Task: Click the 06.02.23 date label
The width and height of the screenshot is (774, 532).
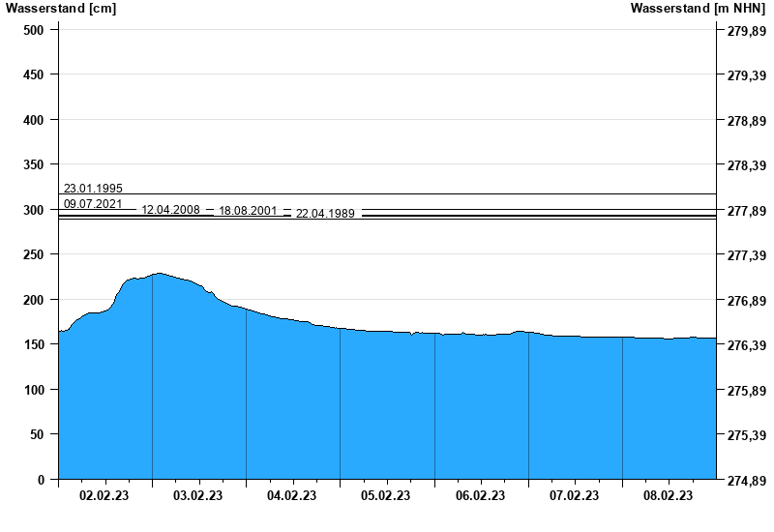Action: 480,496
